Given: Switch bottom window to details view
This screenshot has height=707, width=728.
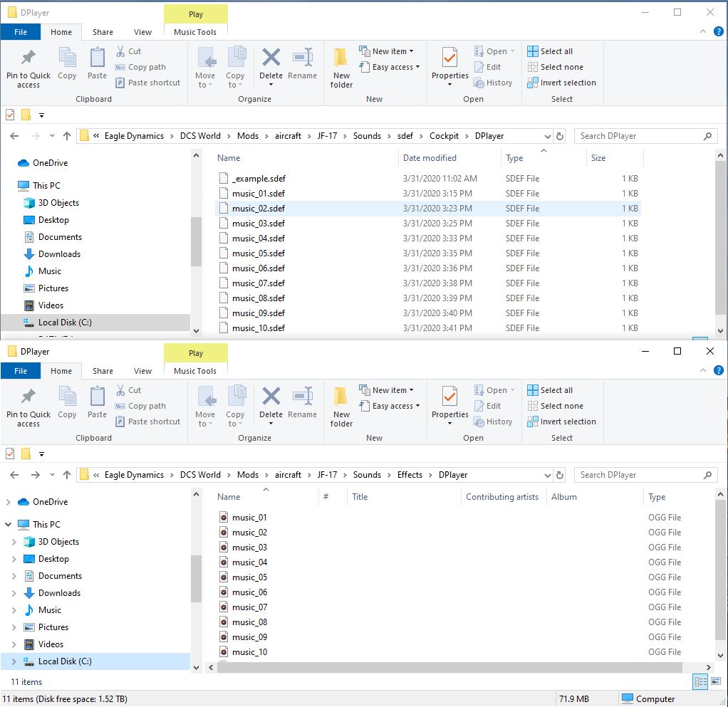Looking at the screenshot, I should pos(701,681).
